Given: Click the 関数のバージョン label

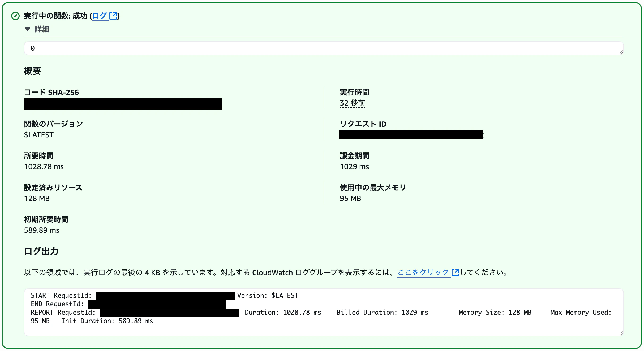Looking at the screenshot, I should pos(53,124).
